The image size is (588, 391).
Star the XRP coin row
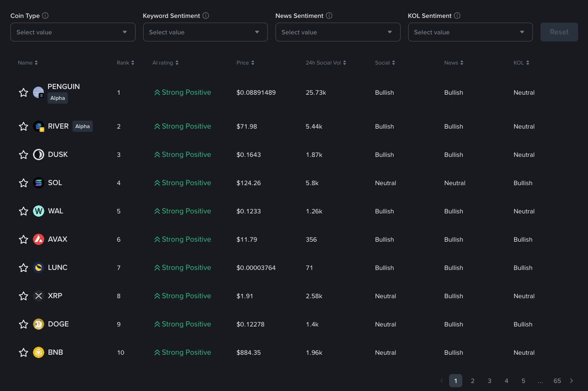(x=24, y=296)
